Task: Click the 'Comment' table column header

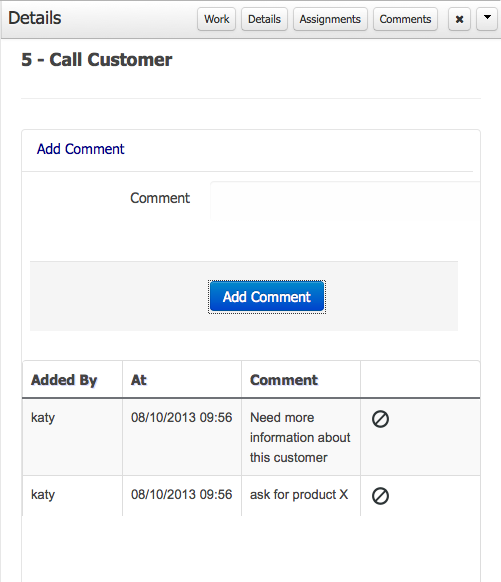Action: [x=284, y=380]
